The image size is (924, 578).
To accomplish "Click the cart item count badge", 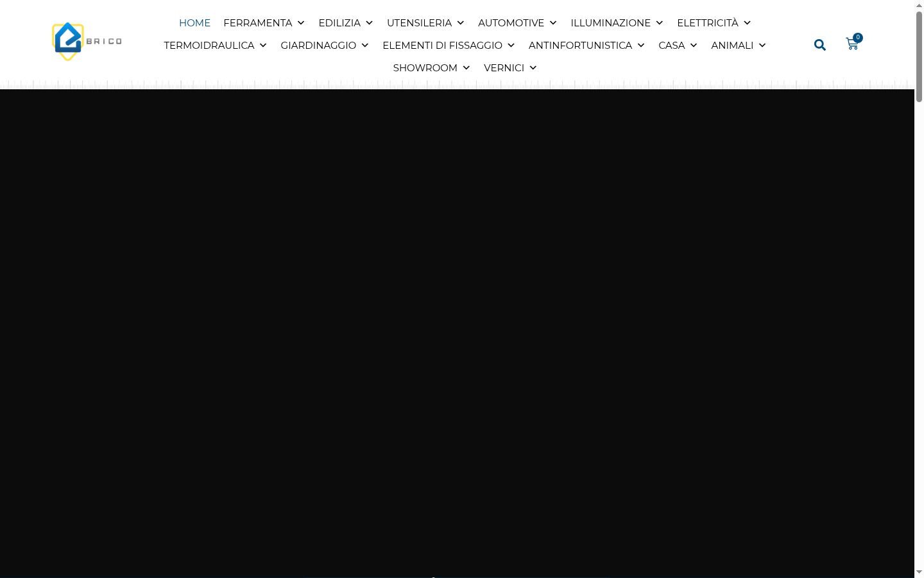I will tap(858, 37).
